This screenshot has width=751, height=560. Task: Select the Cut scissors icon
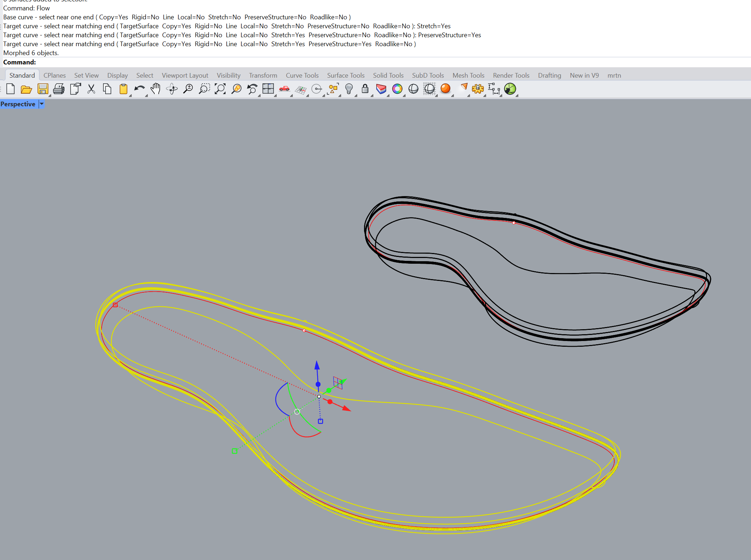click(x=91, y=89)
